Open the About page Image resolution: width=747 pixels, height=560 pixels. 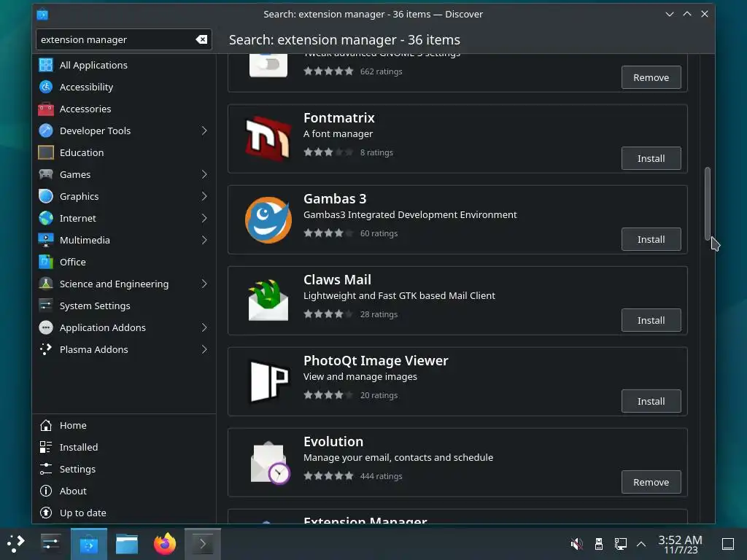click(124, 491)
